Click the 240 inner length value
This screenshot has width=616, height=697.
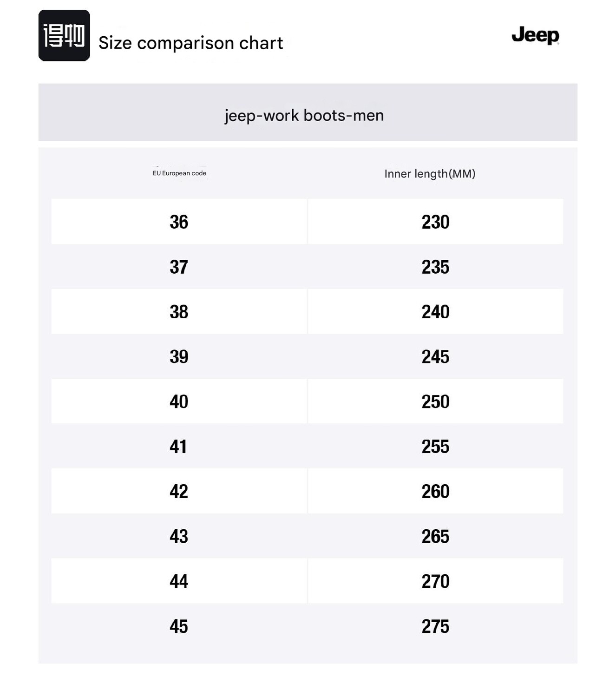click(435, 312)
